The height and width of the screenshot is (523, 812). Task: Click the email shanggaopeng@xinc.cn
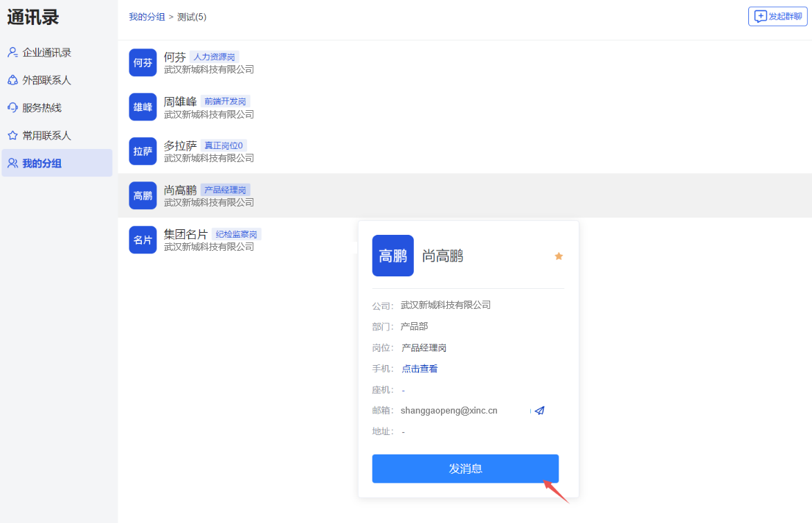[451, 410]
